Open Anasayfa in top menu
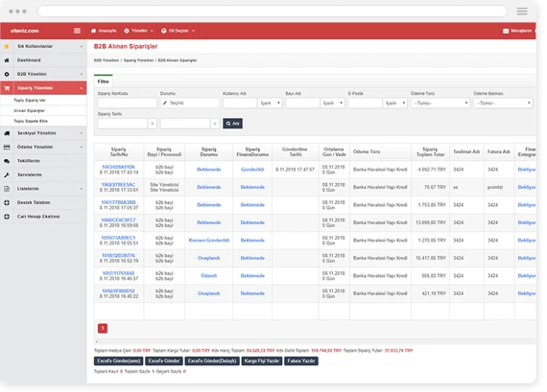Screen dimensions: 547x392 click(104, 31)
